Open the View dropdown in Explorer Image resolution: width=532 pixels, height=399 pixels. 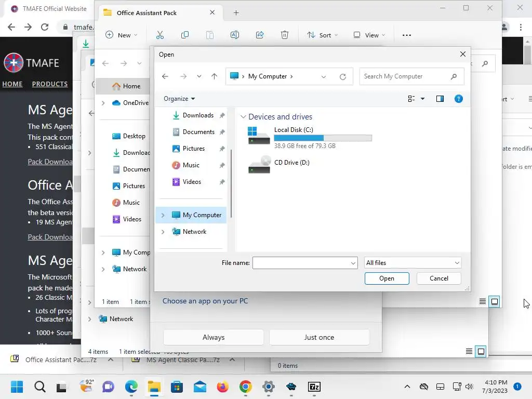[x=369, y=35]
